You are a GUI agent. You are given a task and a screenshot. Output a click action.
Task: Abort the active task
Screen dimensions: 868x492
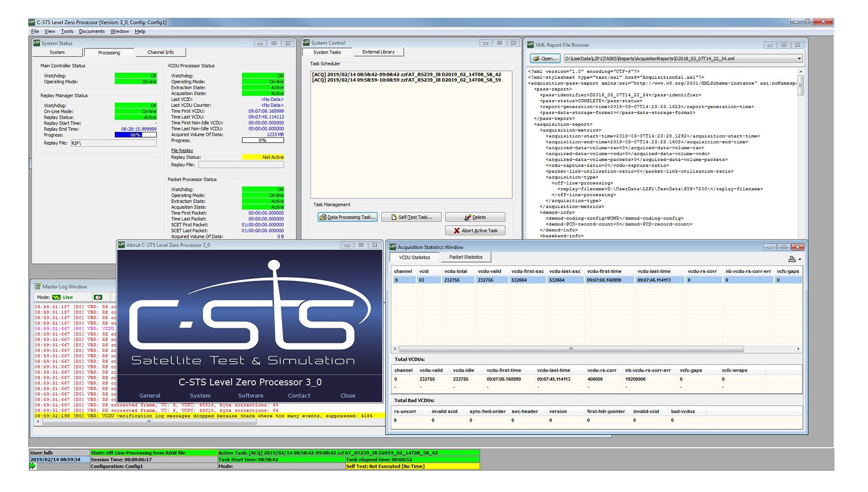475,230
